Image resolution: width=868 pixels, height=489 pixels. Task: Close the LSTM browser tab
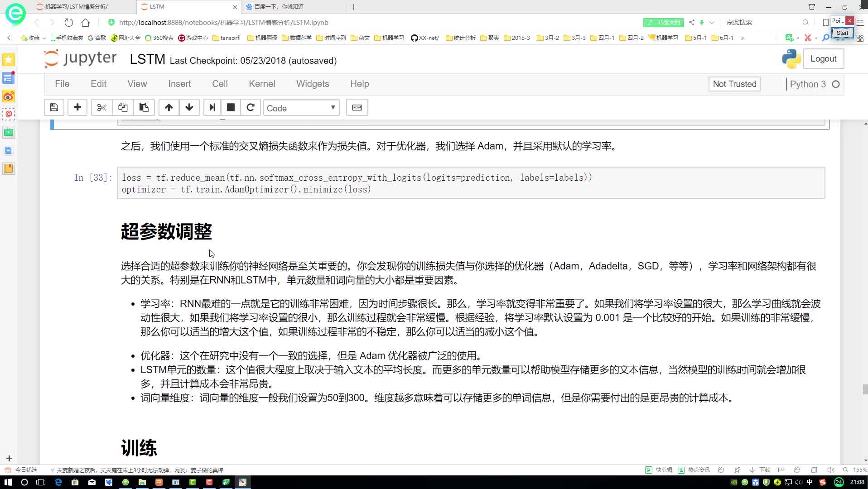pyautogui.click(x=235, y=7)
